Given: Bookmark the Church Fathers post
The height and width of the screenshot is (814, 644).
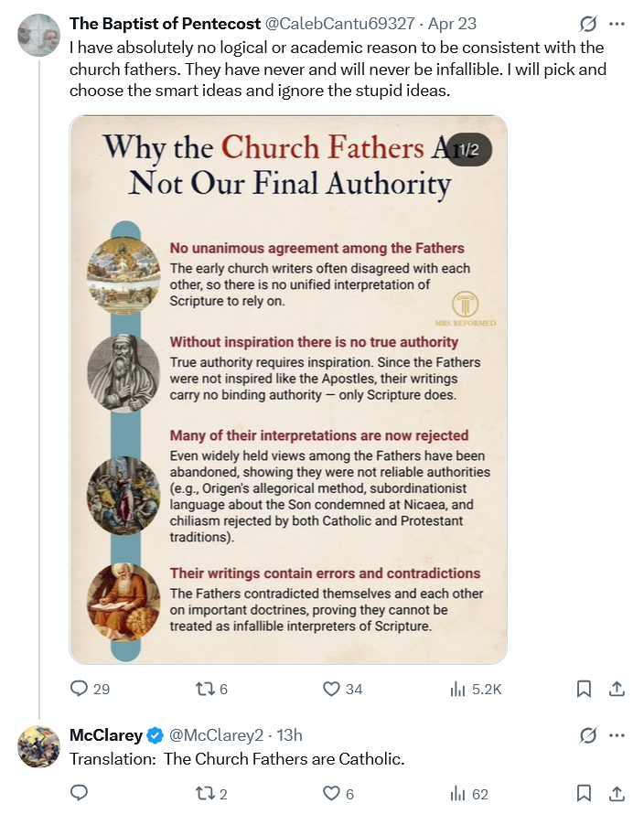Looking at the screenshot, I should point(584,689).
